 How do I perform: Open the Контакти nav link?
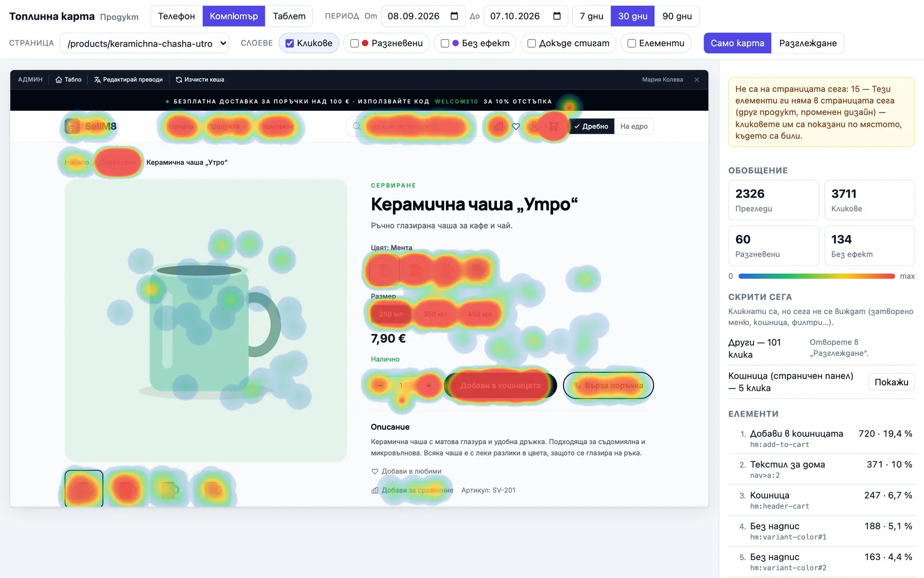[278, 126]
